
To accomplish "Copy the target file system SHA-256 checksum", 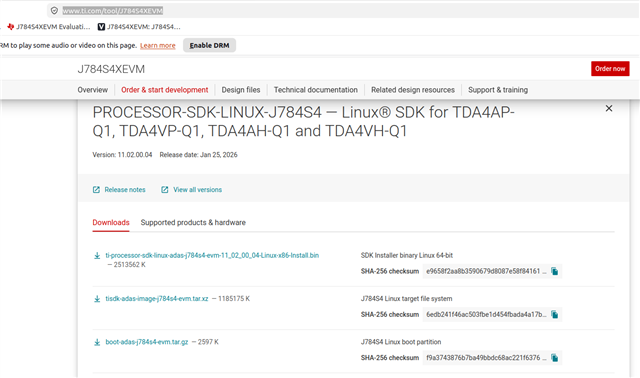I will pos(554,315).
